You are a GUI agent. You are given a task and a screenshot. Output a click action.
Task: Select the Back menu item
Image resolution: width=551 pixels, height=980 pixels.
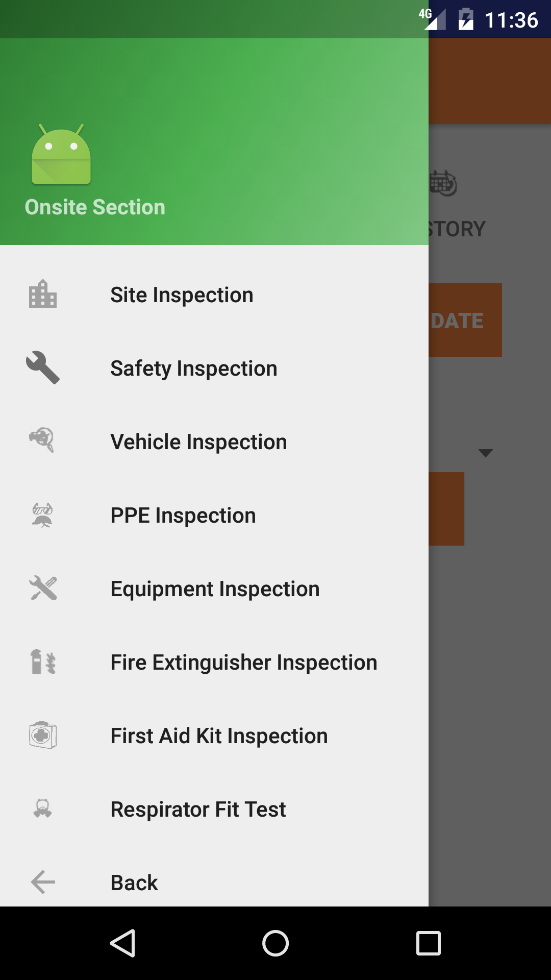click(x=134, y=883)
